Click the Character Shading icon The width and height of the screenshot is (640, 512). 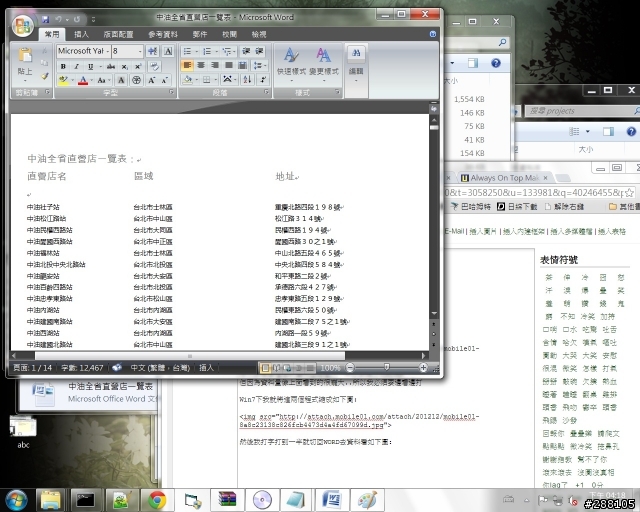[121, 80]
